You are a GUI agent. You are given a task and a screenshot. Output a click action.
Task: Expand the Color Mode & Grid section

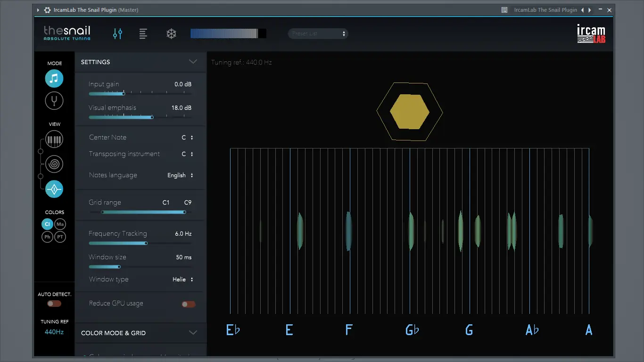coord(193,333)
